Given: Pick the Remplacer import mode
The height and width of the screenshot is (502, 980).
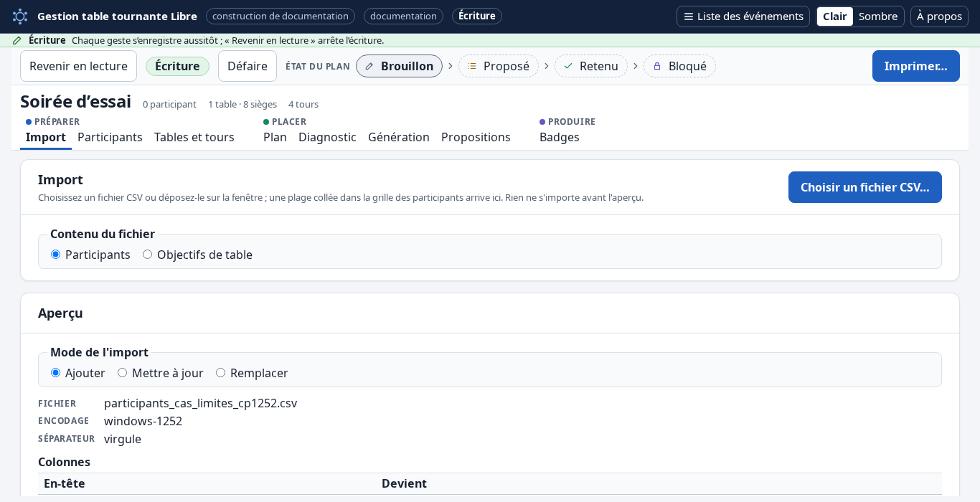Looking at the screenshot, I should (220, 373).
